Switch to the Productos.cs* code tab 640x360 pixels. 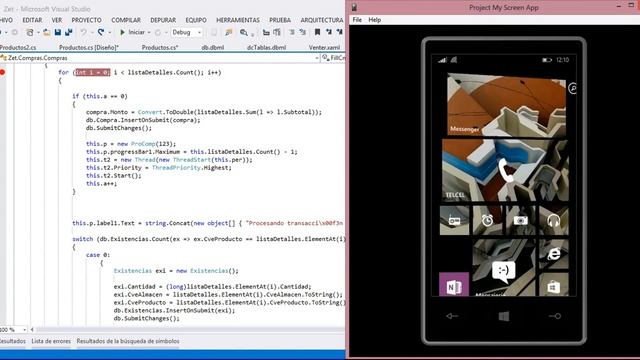(x=160, y=47)
